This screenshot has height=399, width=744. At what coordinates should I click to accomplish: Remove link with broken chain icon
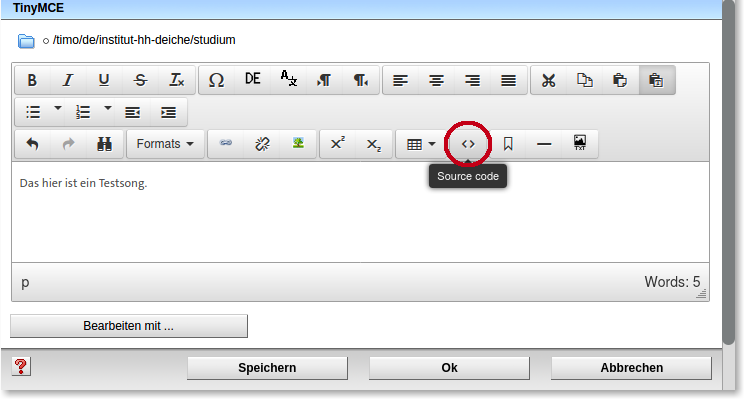[x=262, y=144]
